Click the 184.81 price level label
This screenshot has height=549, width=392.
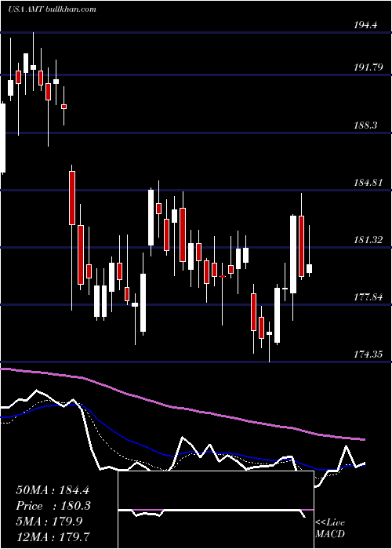coord(368,183)
